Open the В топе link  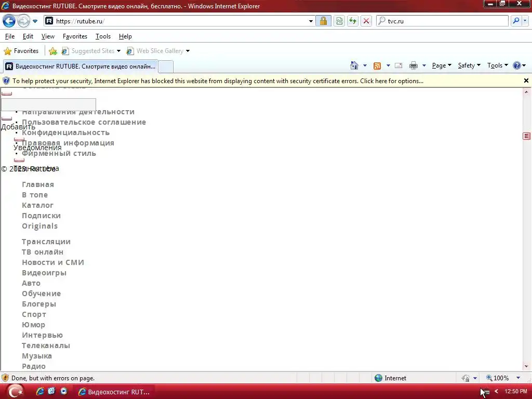coord(35,195)
